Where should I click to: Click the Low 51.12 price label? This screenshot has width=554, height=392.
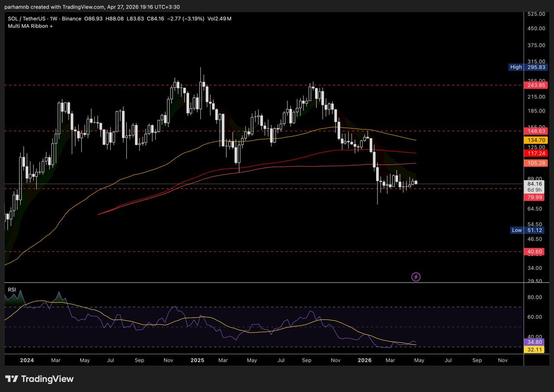(x=528, y=230)
